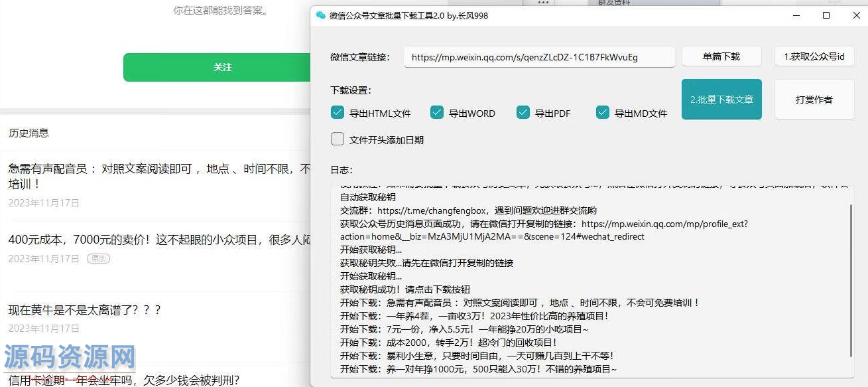Open article about 急需有声配音员
Image resolution: width=868 pixels, height=387 pixels.
tap(133, 169)
